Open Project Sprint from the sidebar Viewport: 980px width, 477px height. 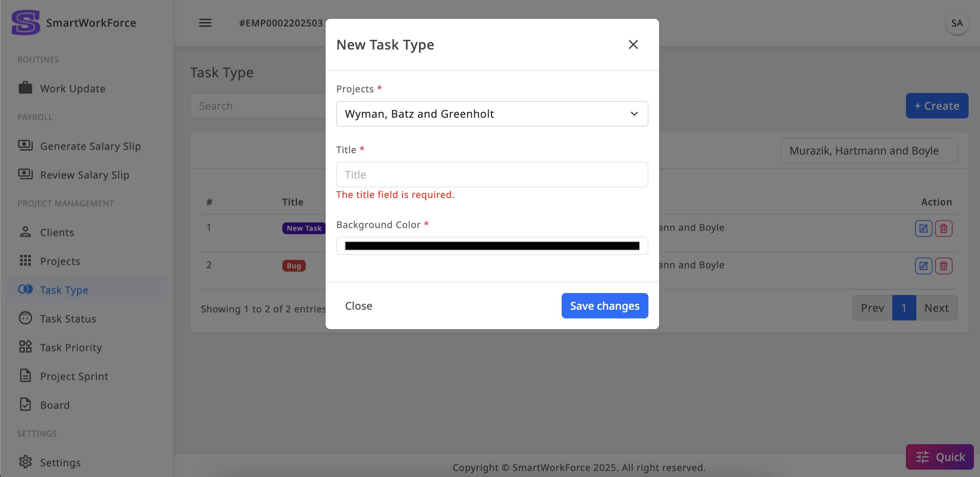[x=74, y=376]
